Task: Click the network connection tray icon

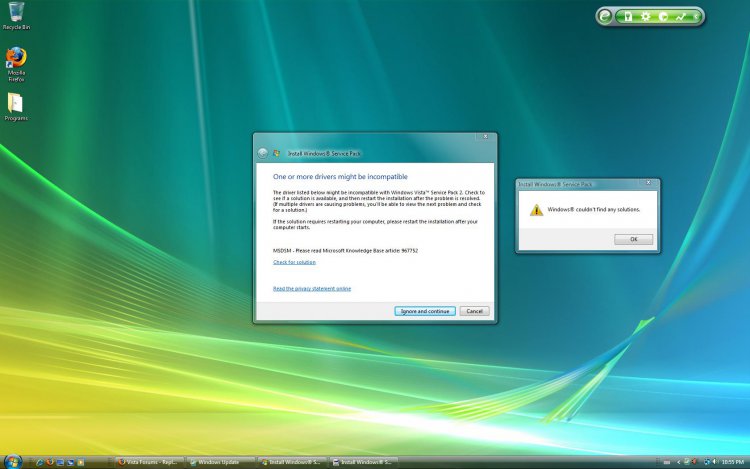Action: coord(706,462)
